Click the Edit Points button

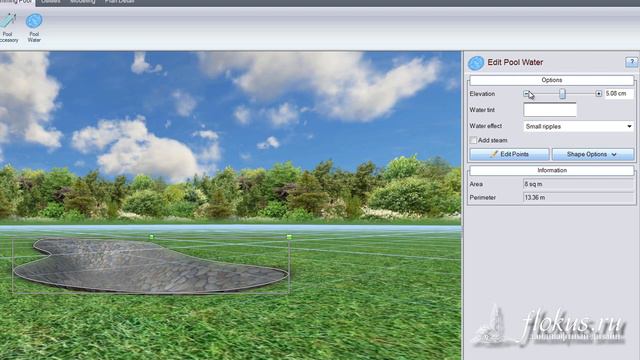point(509,154)
